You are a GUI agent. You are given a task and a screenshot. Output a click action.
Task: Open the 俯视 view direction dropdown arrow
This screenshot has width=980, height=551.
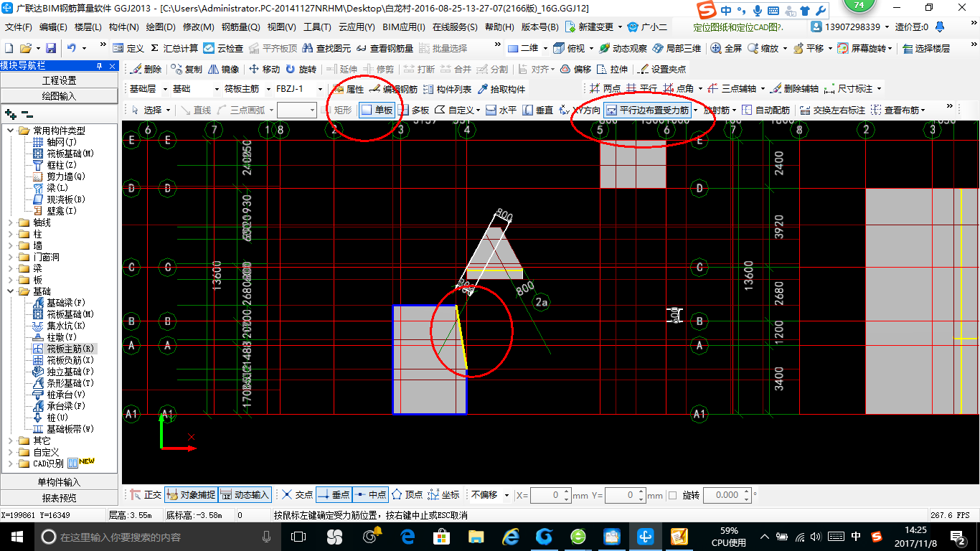591,48
